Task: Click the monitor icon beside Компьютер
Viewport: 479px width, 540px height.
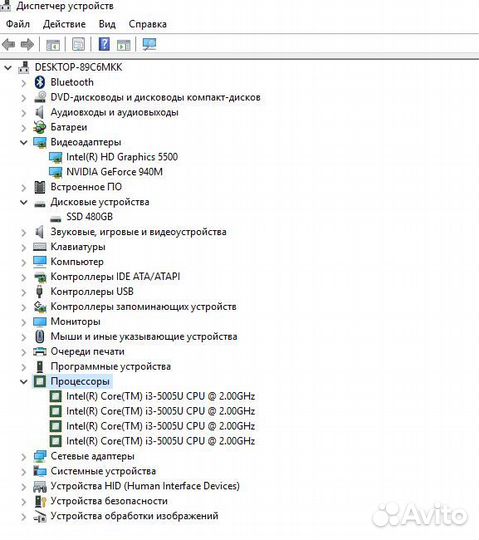Action: coord(40,262)
